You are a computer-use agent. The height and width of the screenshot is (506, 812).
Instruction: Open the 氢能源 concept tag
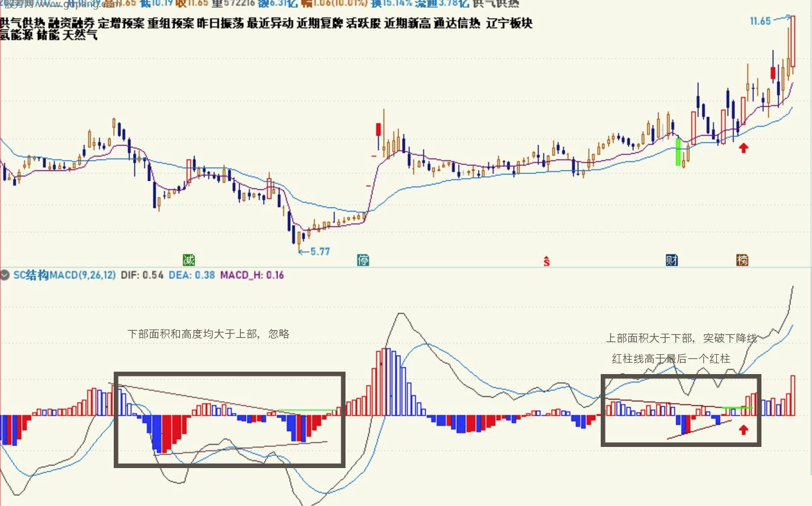(17, 35)
